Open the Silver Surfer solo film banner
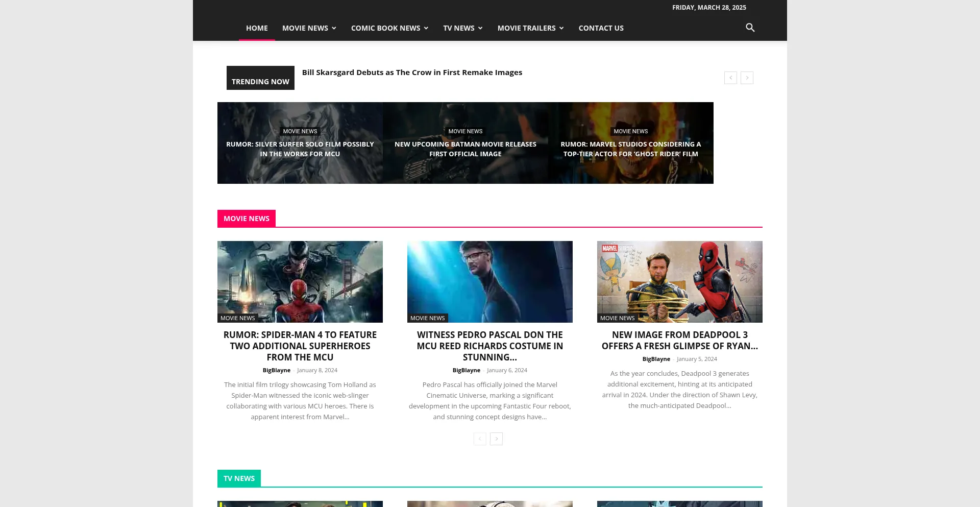The width and height of the screenshot is (980, 507). (x=300, y=149)
